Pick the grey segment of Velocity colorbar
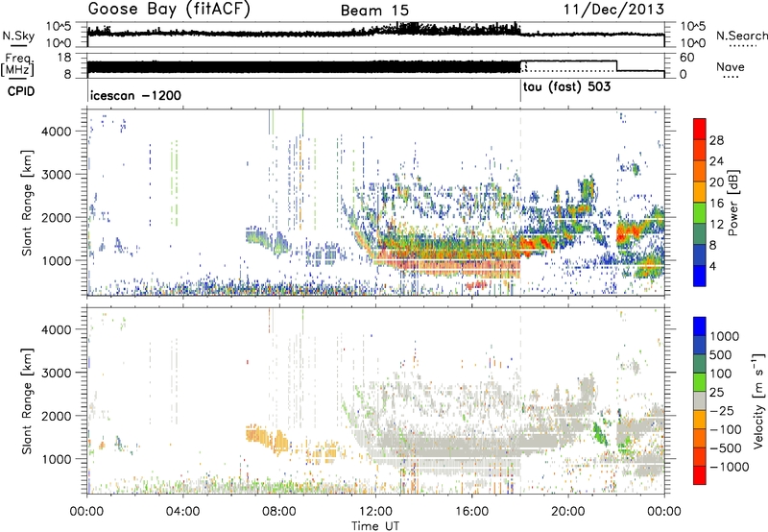Viewport: 768px width, 532px height. [700, 400]
